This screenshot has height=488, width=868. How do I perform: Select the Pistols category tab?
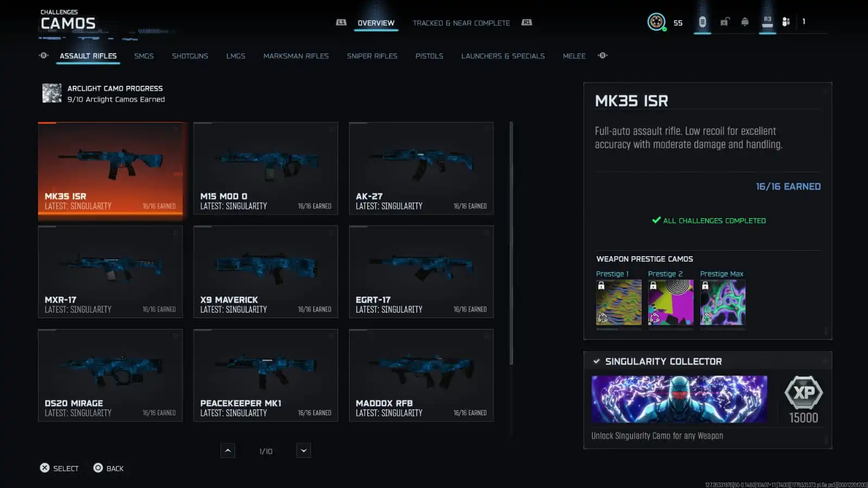(x=429, y=56)
